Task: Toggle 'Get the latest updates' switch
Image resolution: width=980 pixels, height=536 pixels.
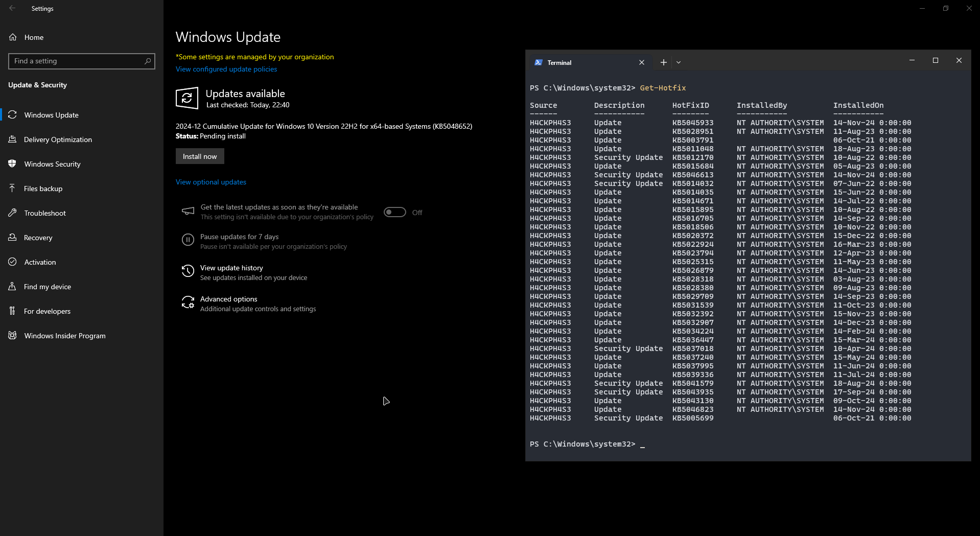Action: click(x=395, y=212)
